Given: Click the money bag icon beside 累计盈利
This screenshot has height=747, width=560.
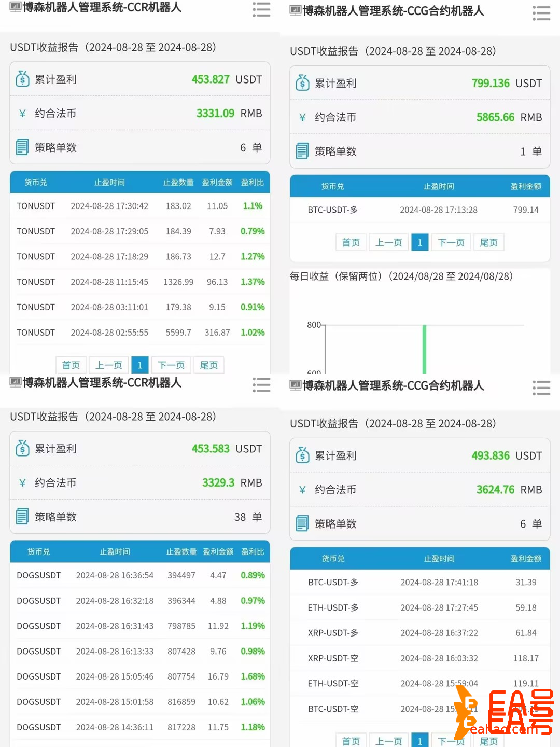Looking at the screenshot, I should point(22,79).
